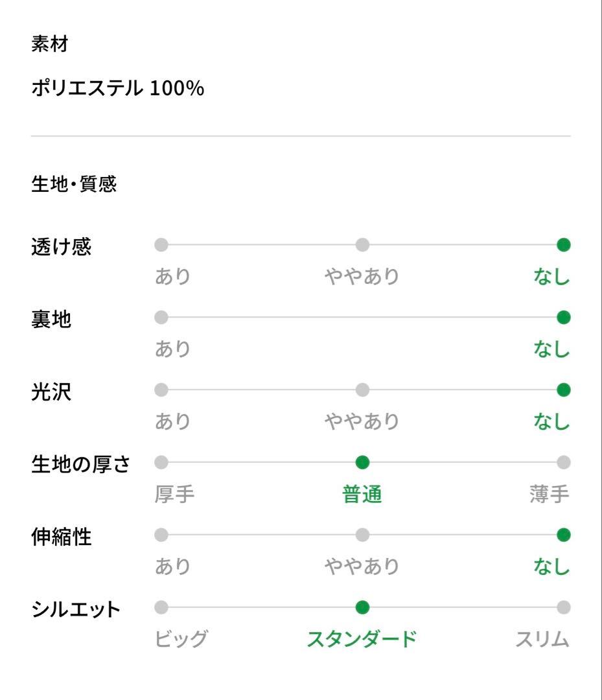Click the 生地・質感 section heading
The image size is (602, 700).
[x=74, y=184]
